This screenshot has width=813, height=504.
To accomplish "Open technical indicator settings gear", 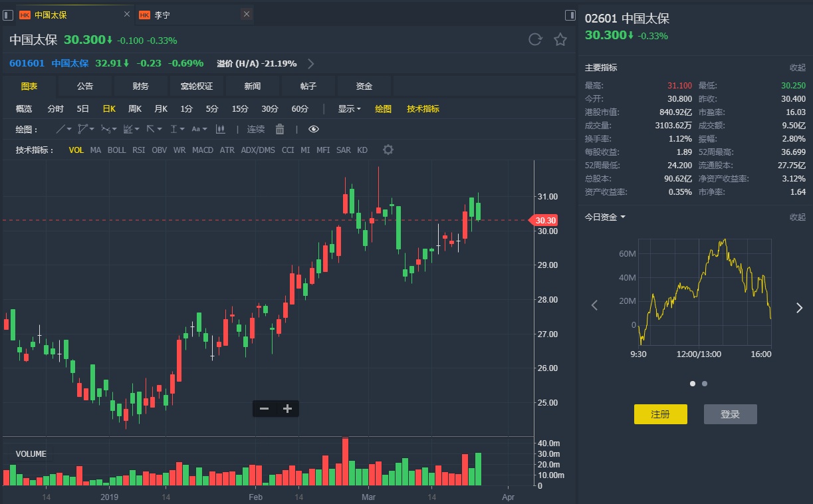I will pos(388,150).
